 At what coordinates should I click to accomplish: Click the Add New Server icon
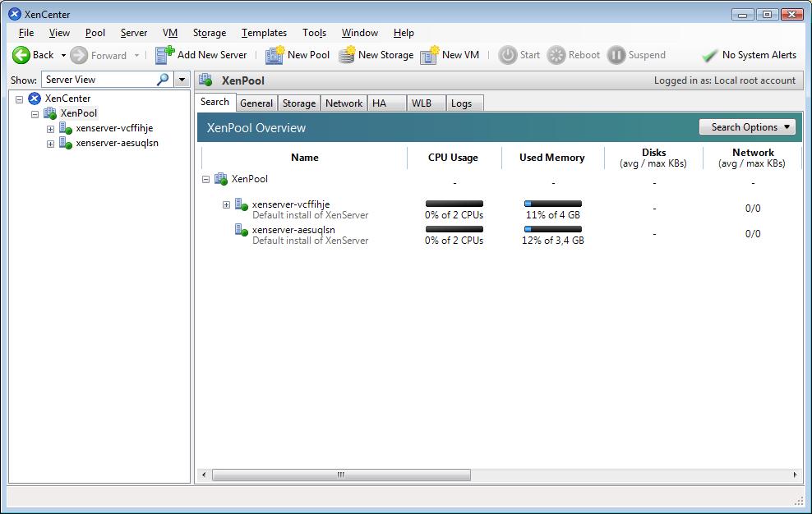164,54
